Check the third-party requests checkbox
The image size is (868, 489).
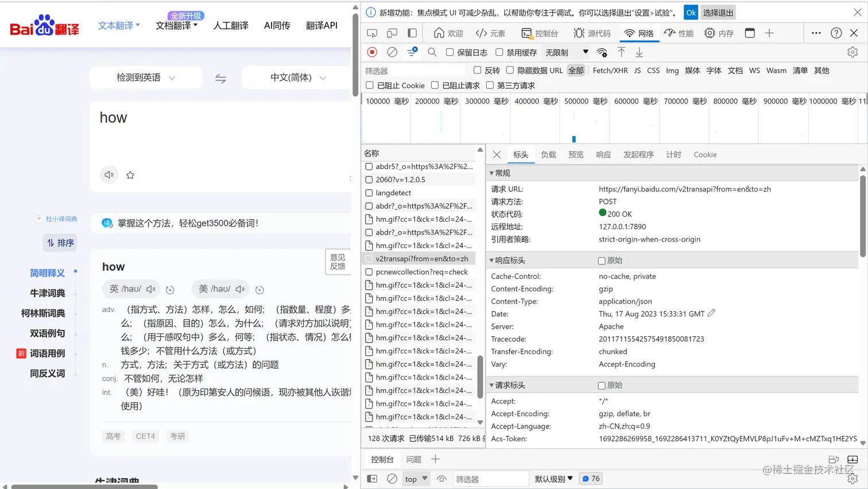(490, 85)
